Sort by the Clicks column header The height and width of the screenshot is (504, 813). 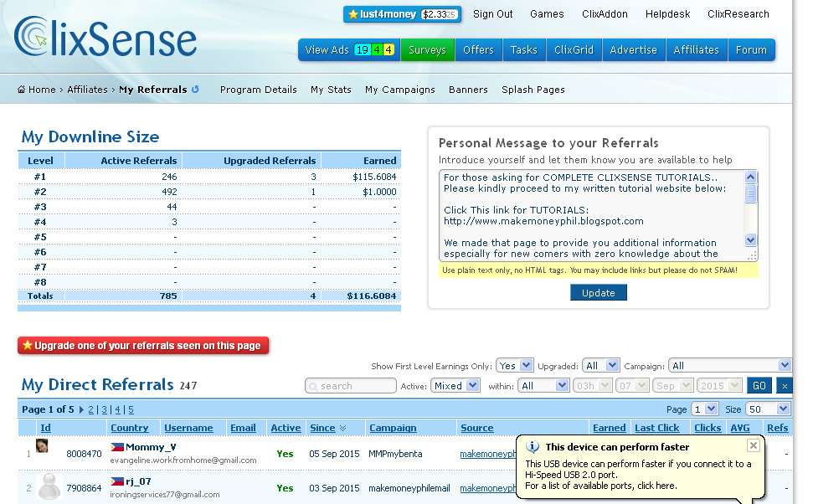708,428
